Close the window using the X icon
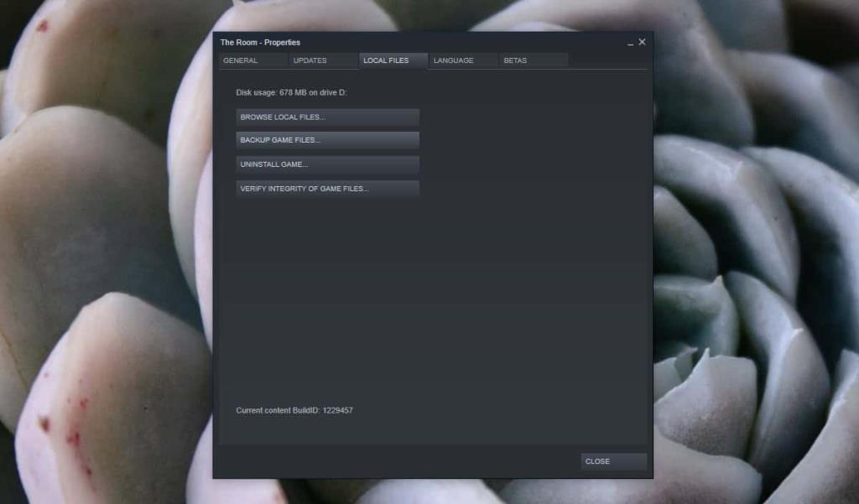 [x=643, y=41]
